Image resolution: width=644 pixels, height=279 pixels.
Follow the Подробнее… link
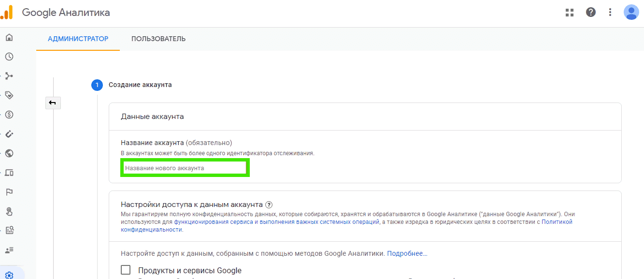click(x=407, y=253)
